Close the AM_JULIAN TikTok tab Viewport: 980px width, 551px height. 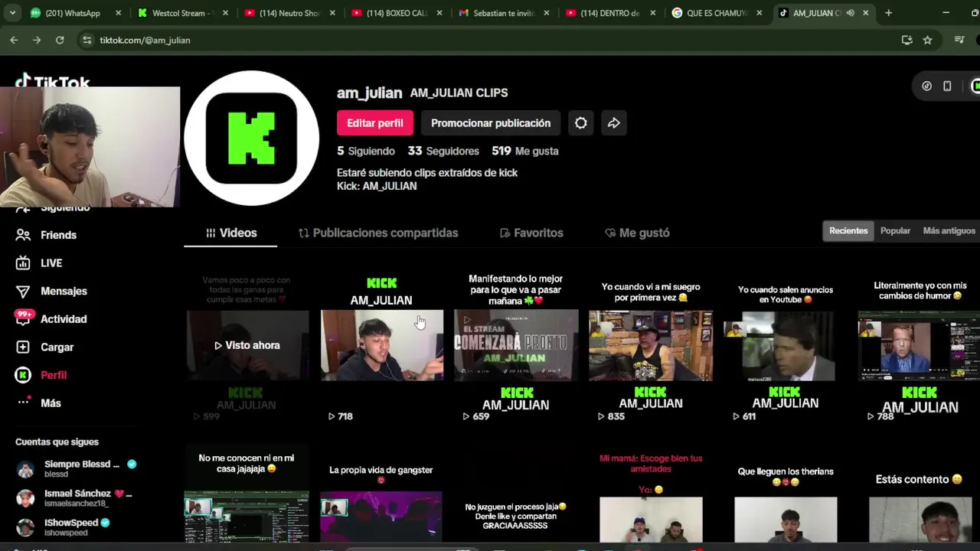click(865, 13)
